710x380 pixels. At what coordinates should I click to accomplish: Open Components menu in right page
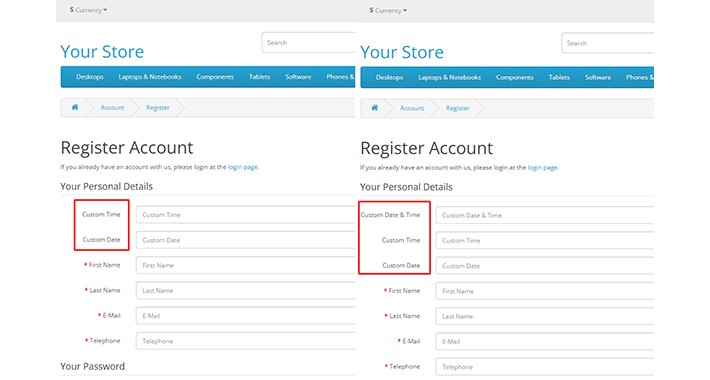click(x=515, y=77)
